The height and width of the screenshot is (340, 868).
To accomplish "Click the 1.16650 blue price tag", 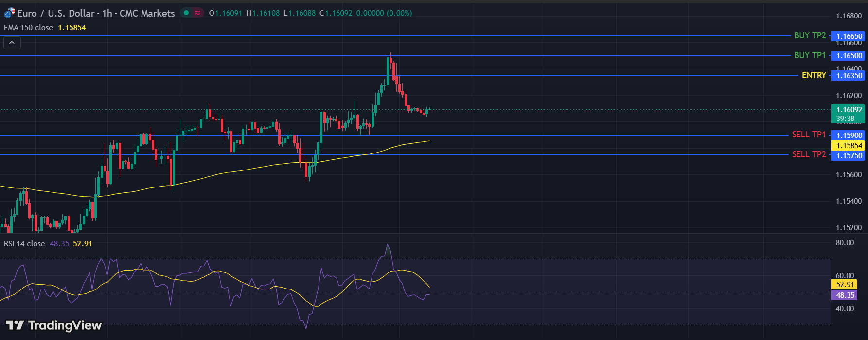I will 849,36.
